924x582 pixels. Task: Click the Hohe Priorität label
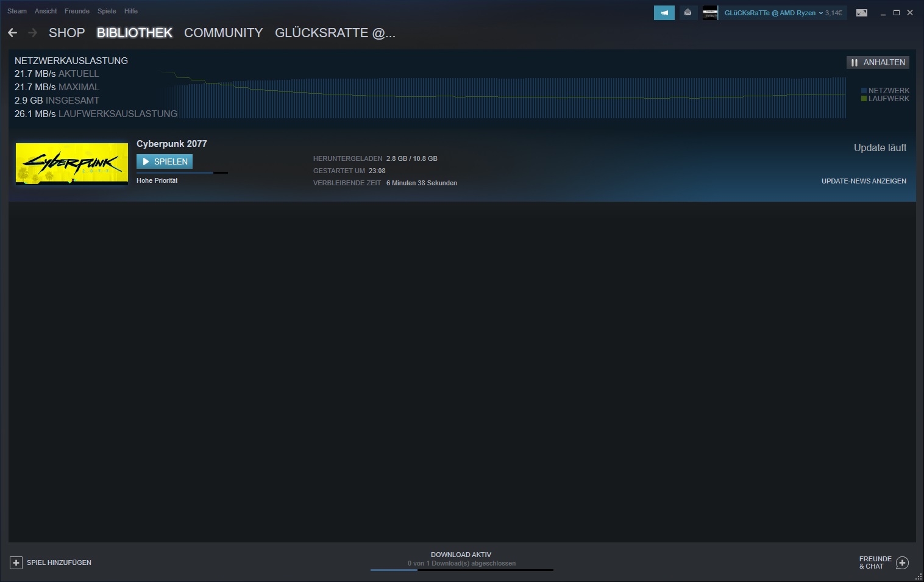coord(157,180)
